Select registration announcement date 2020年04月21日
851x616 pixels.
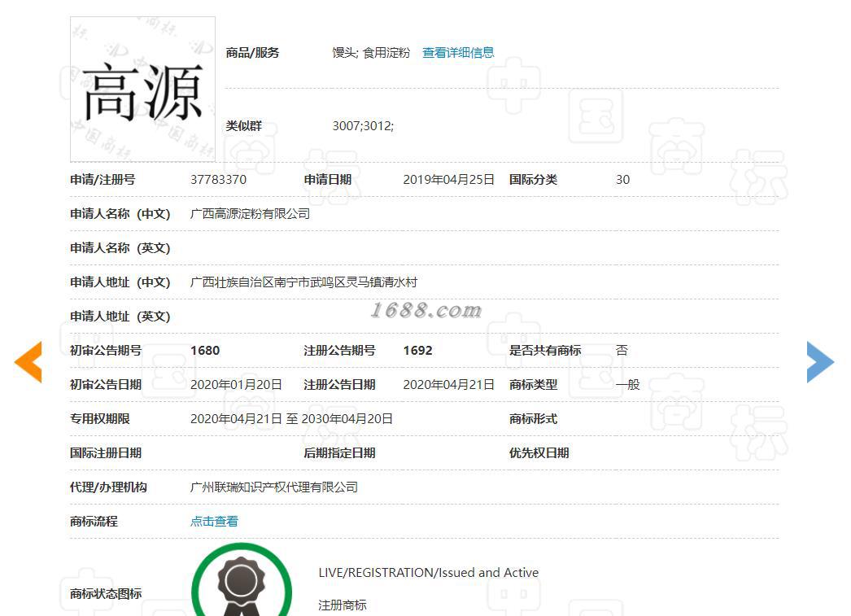coord(448,385)
